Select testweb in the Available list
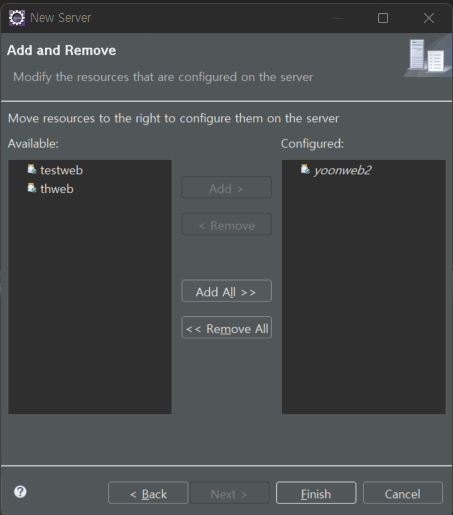The width and height of the screenshot is (453, 515). coord(62,170)
